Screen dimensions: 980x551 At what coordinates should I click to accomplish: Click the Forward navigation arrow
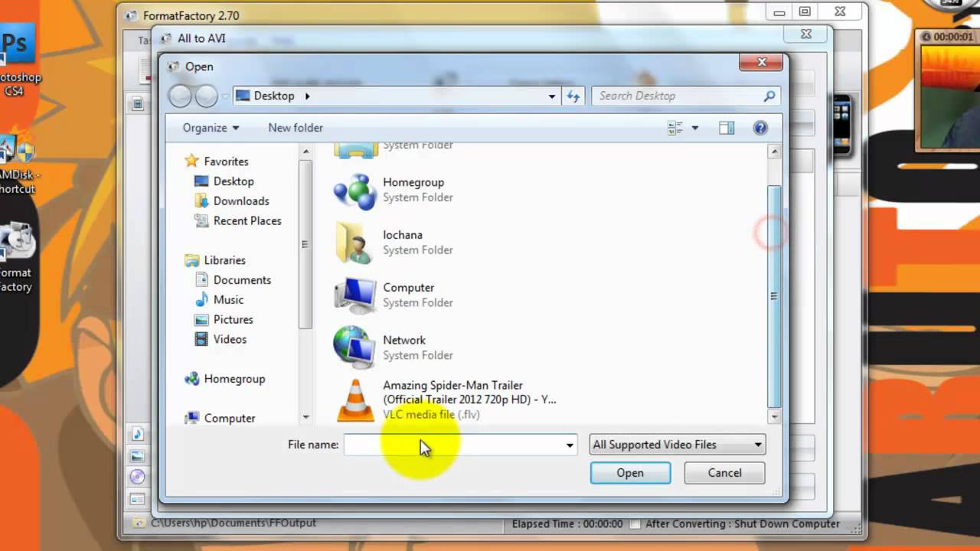point(207,96)
